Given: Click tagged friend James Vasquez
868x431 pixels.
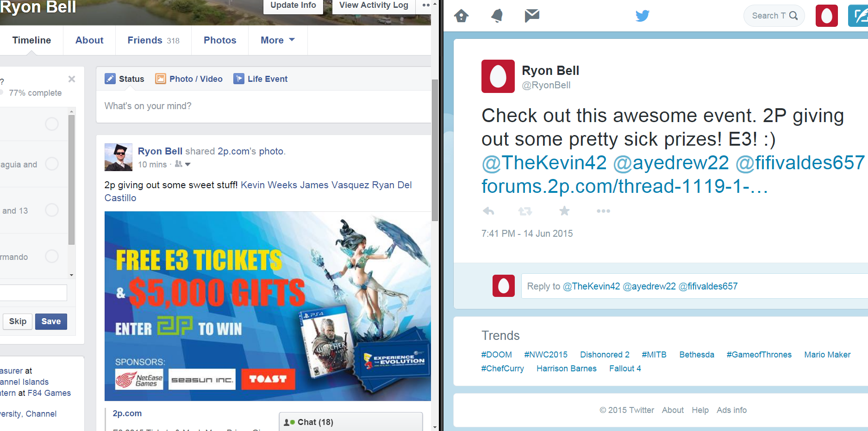Looking at the screenshot, I should coord(335,185).
